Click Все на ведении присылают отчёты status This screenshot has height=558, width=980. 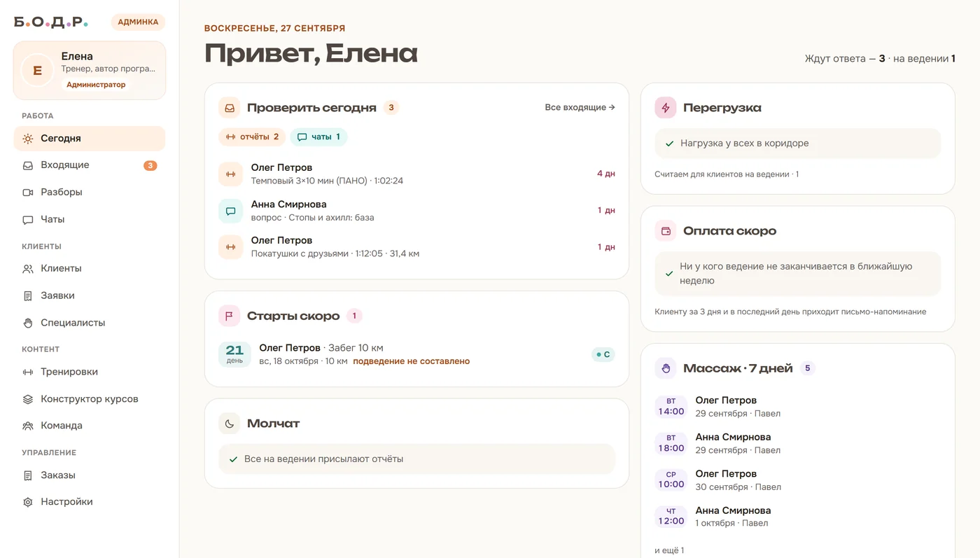click(416, 459)
